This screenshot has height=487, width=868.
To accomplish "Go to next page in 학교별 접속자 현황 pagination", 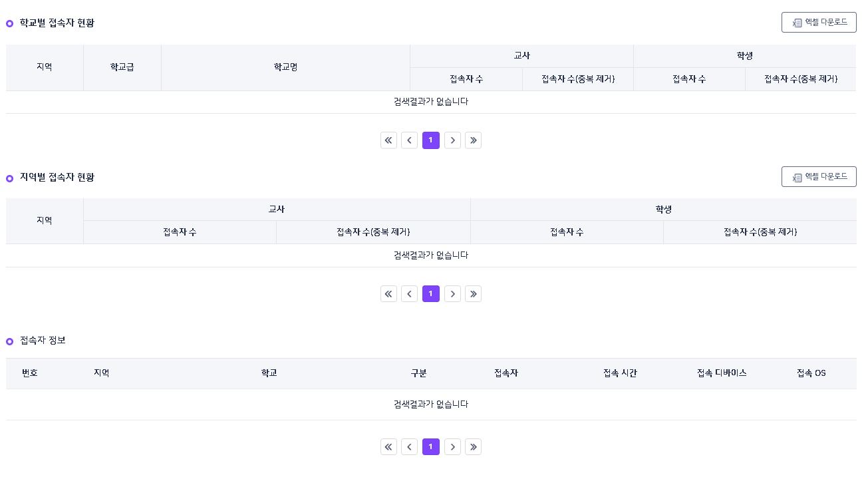I will pyautogui.click(x=452, y=140).
